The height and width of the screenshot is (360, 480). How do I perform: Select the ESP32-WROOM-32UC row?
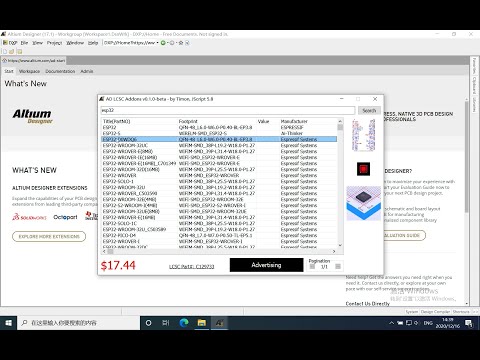[x=219, y=145]
